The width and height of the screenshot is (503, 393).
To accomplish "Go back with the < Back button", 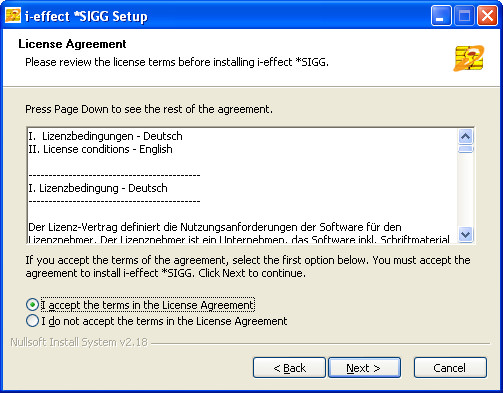I will click(x=289, y=368).
